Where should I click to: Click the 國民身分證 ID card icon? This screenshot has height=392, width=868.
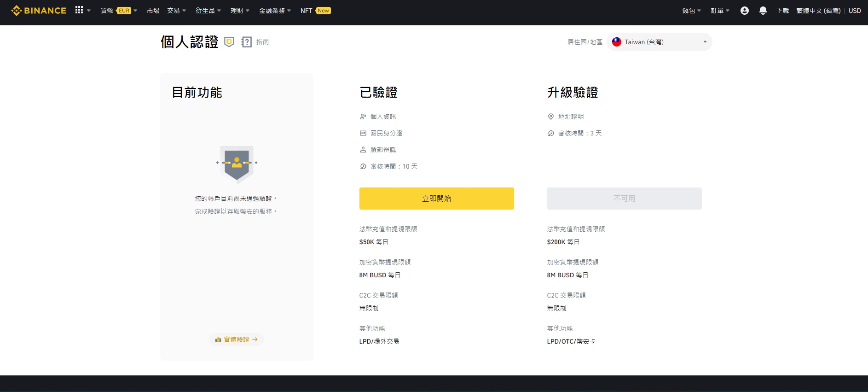click(363, 133)
